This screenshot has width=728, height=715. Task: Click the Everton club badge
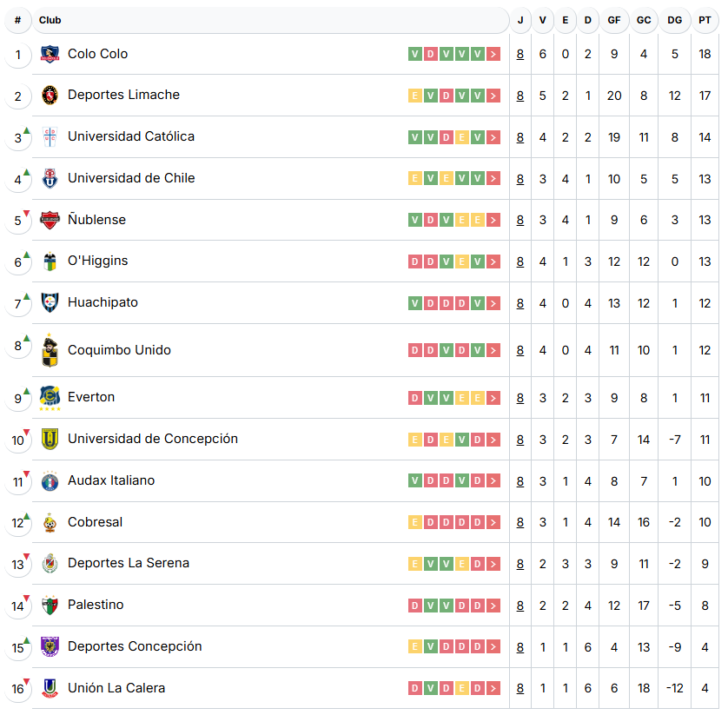tap(50, 397)
